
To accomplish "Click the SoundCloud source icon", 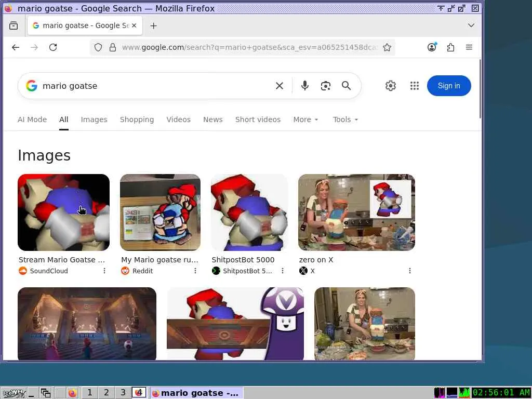I will click(x=23, y=271).
